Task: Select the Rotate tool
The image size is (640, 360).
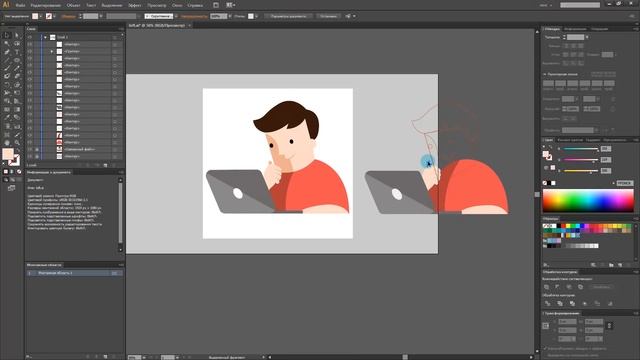Action: 7,85
